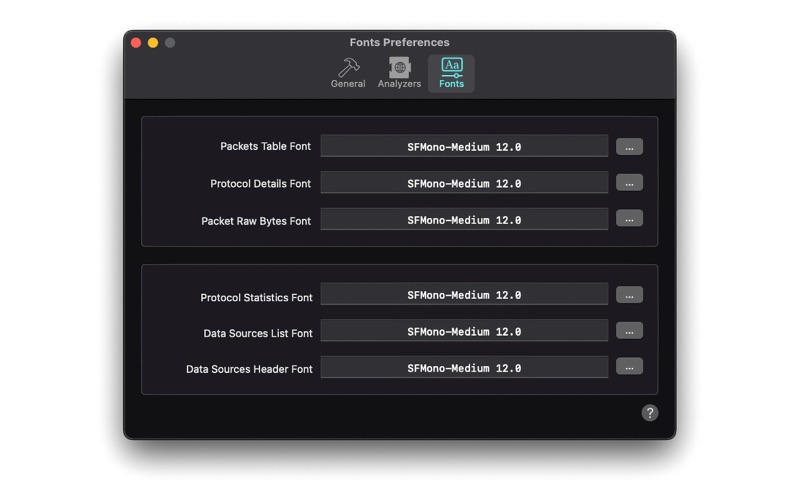Click the Data Sources List Font value field
800x500 pixels.
[x=464, y=331]
